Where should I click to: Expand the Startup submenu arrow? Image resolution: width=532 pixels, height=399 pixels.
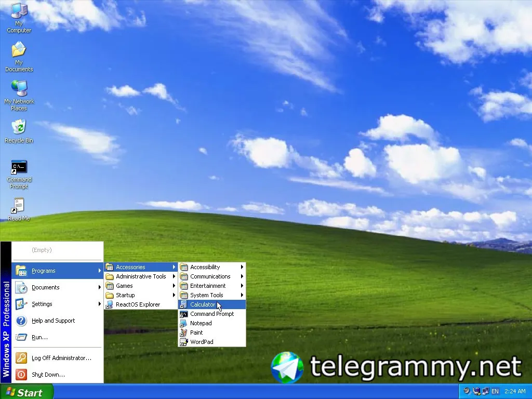pos(174,295)
